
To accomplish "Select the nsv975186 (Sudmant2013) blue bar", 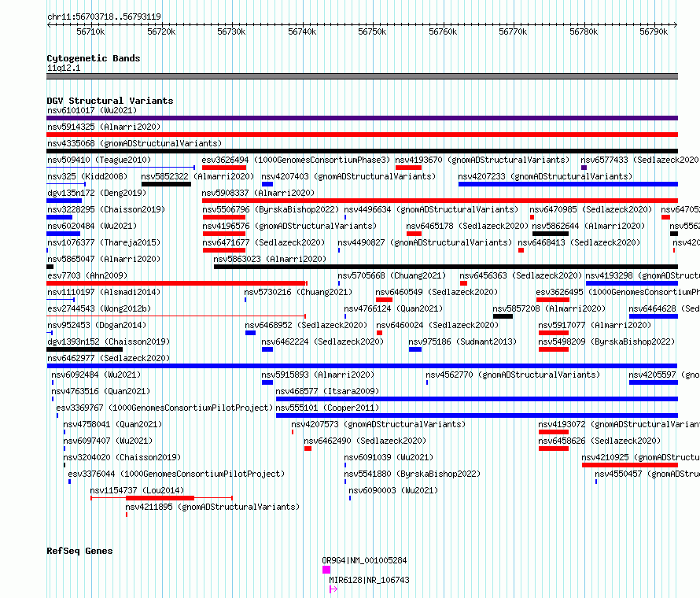I will [x=415, y=349].
